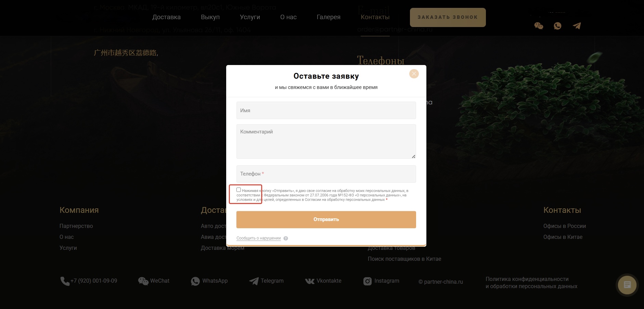644x309 pixels.
Task: Open the WhatsApp text link in footer
Action: 215,281
